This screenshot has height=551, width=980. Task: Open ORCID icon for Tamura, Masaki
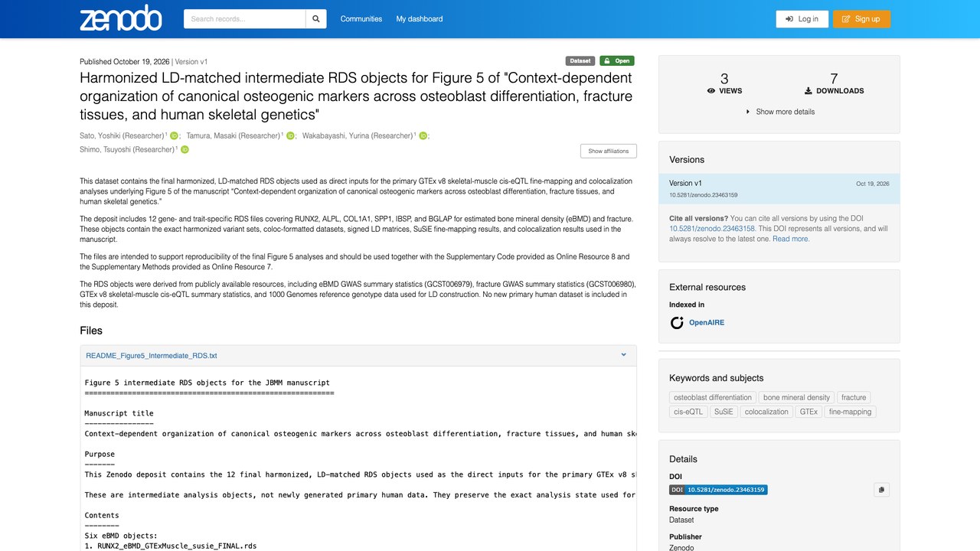pyautogui.click(x=290, y=136)
